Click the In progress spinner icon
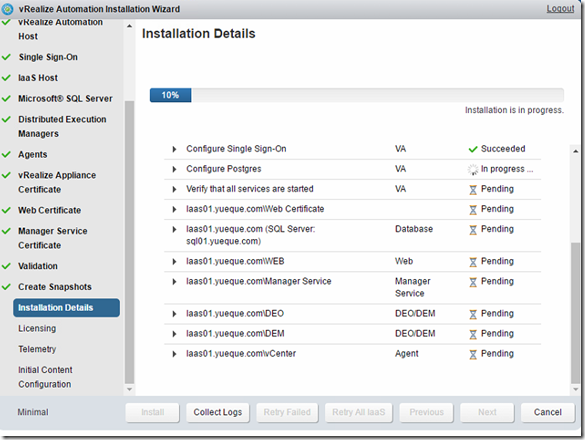This screenshot has height=440, width=585. tap(473, 169)
